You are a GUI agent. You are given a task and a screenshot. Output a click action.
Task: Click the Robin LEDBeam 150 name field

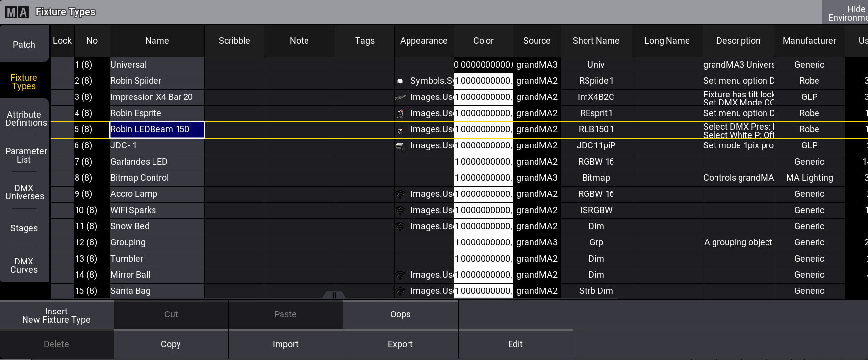(x=157, y=130)
